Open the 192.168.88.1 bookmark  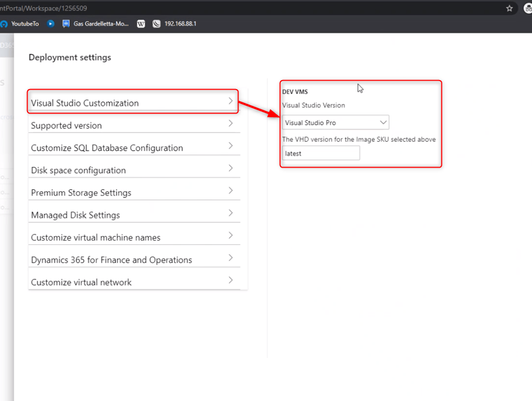pos(175,24)
